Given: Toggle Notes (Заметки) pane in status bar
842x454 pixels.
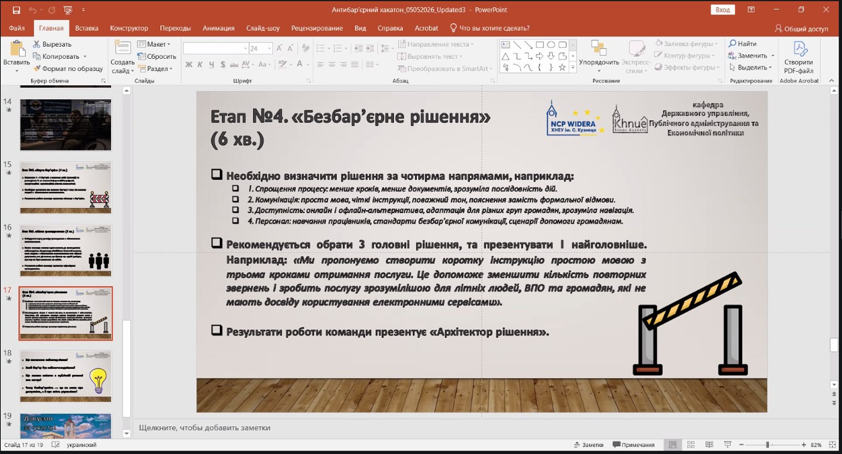Looking at the screenshot, I should 589,445.
